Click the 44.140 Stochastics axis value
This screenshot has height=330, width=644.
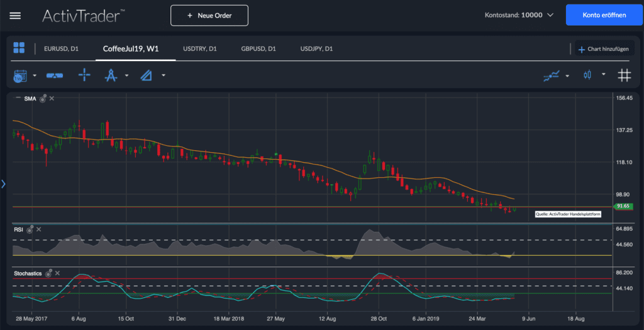click(x=625, y=289)
